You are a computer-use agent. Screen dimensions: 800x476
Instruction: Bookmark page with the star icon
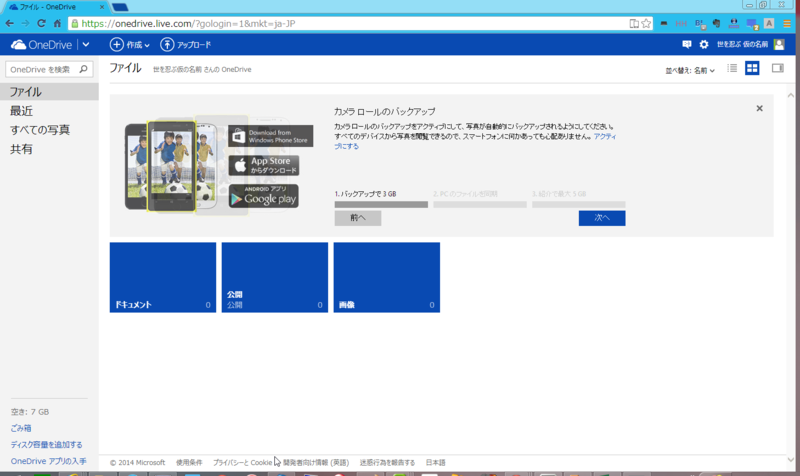tap(646, 23)
